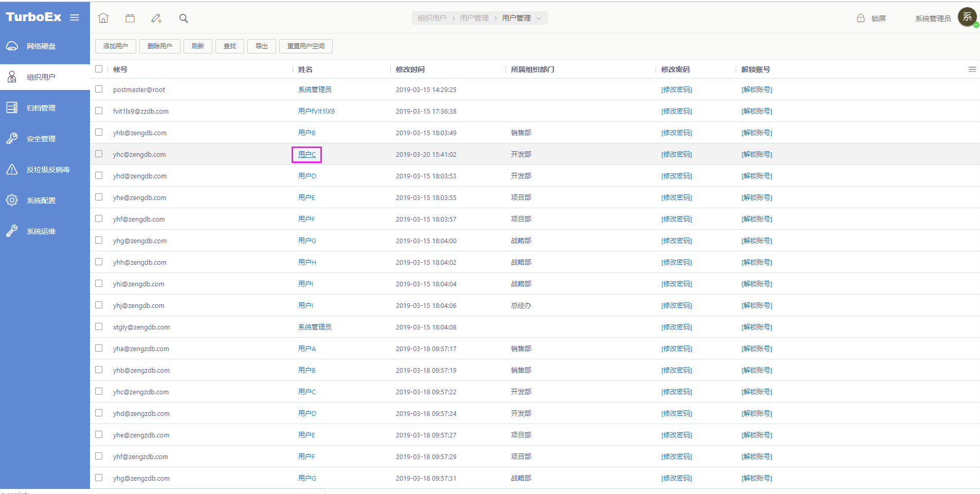This screenshot has height=494, width=980.
Task: Click the 导出 button
Action: [x=262, y=46]
